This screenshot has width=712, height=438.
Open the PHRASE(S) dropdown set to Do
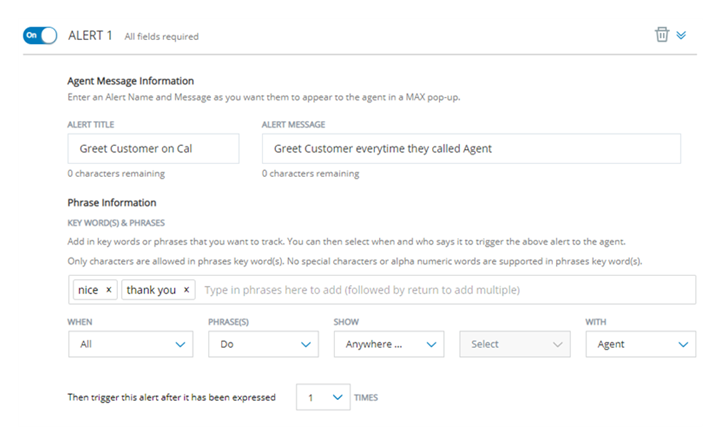pyautogui.click(x=263, y=344)
